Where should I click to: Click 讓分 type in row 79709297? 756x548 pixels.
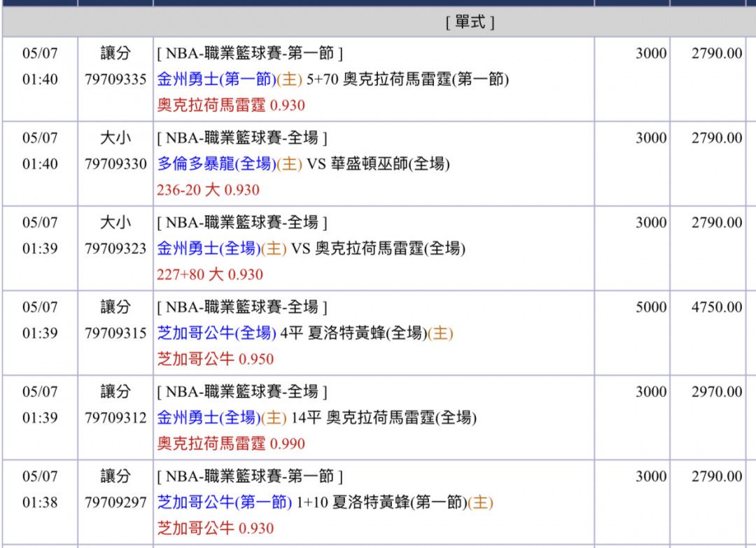(x=115, y=476)
